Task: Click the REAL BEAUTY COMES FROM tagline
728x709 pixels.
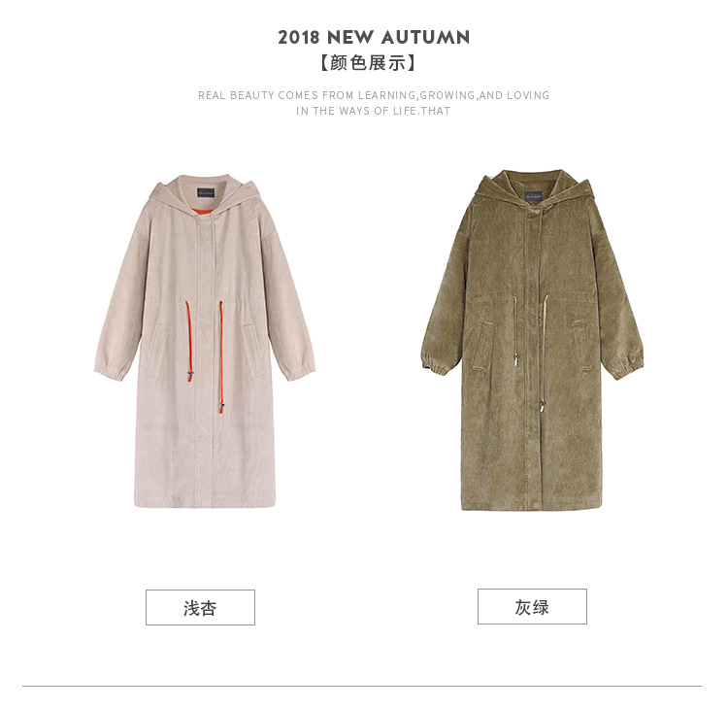Action: coord(374,95)
